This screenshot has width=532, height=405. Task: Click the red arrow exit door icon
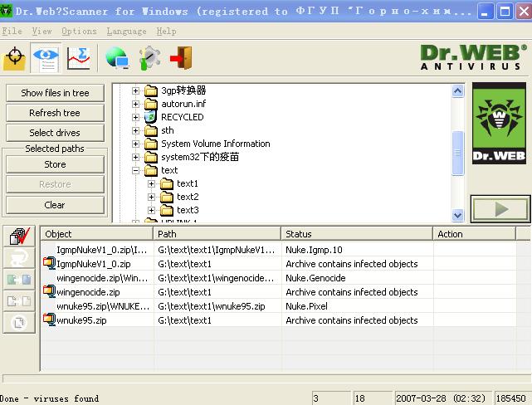[x=182, y=58]
